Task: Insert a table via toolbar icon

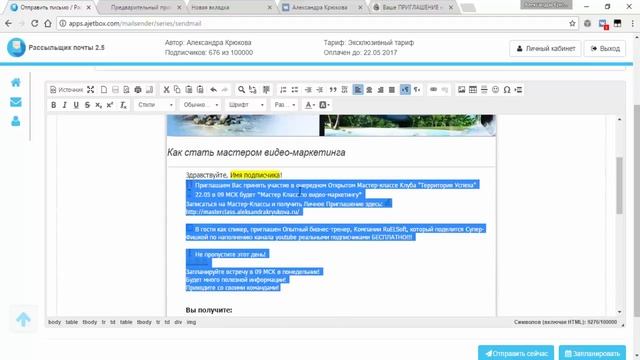Action: coord(473,90)
